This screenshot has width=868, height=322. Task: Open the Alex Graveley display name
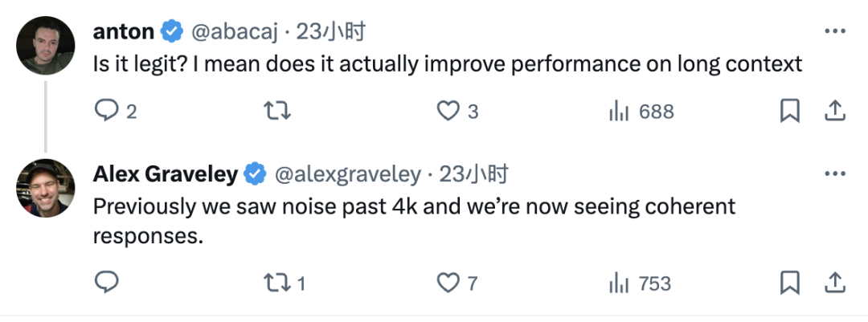[165, 174]
